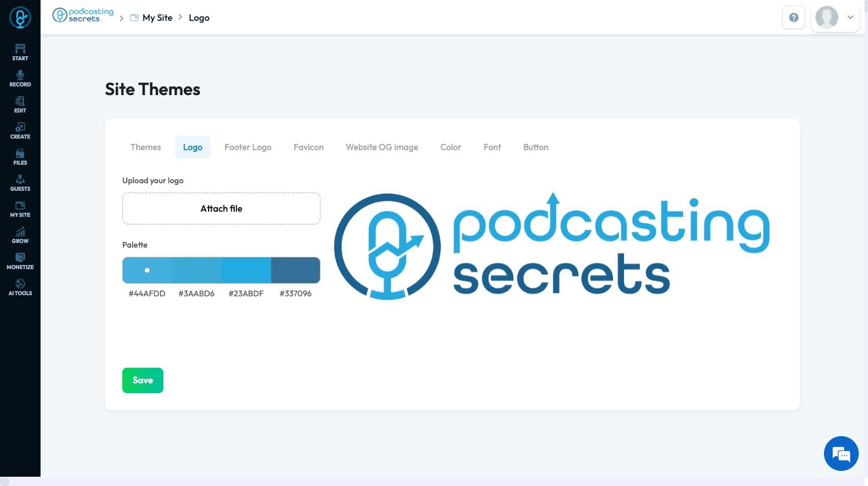
Task: Switch to the Footer Logo tab
Action: pos(248,147)
